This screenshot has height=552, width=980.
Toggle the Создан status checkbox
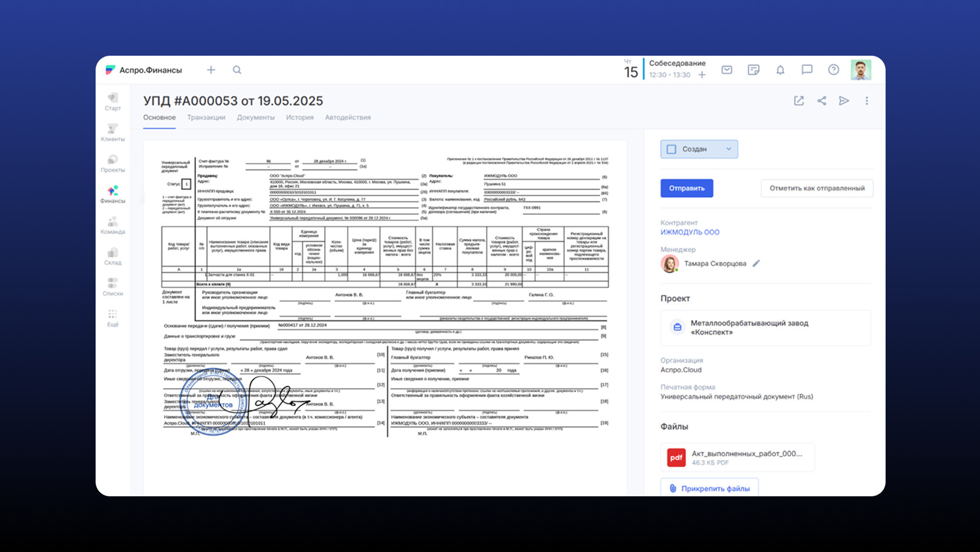tap(671, 149)
